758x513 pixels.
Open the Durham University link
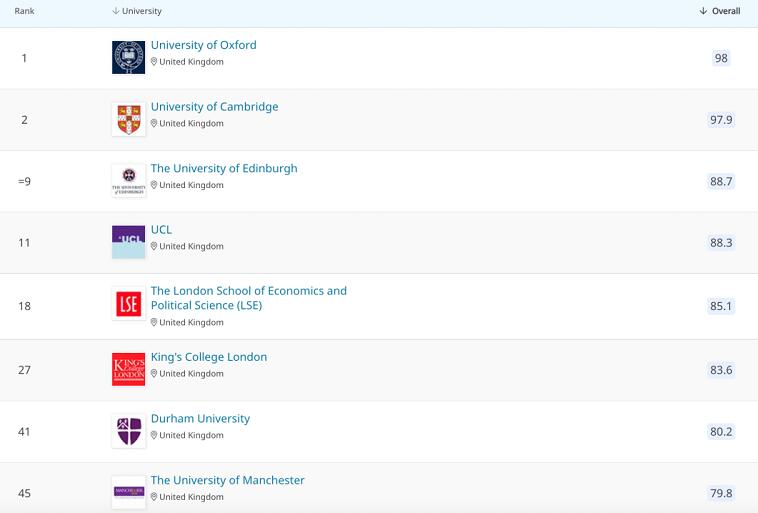(x=200, y=419)
